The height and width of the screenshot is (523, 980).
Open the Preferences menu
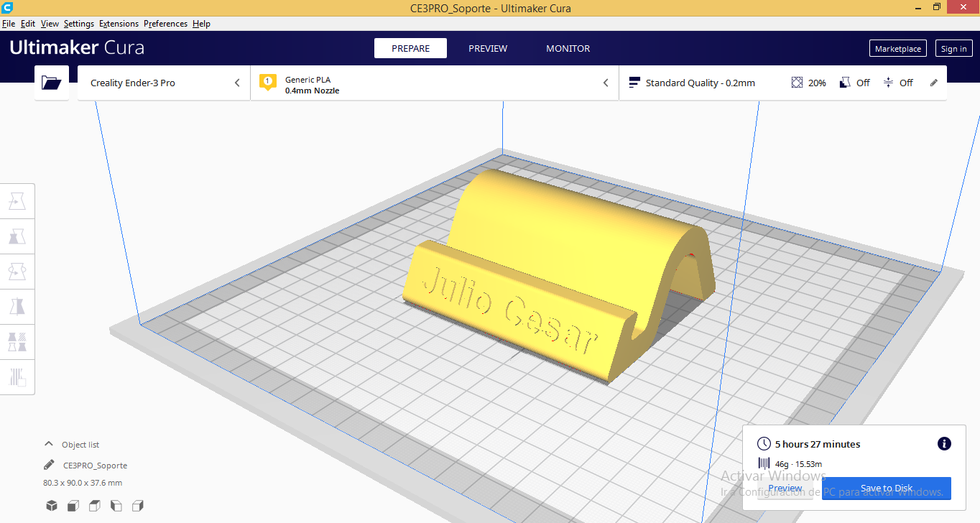pos(165,24)
